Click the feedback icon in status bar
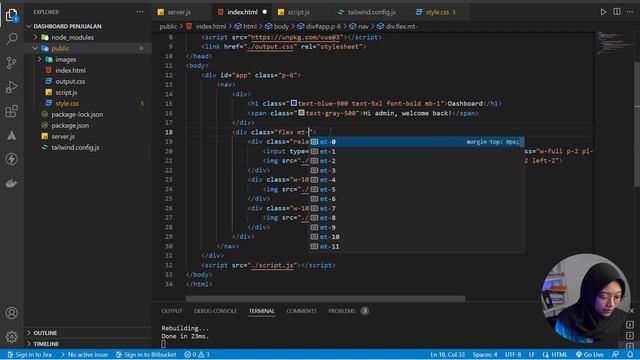Image resolution: width=640 pixels, height=360 pixels. [615, 354]
